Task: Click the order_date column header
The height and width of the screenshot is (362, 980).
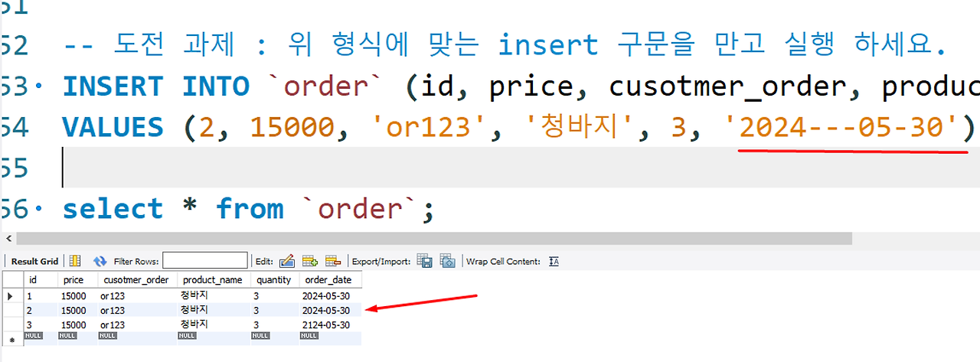Action: coord(329,280)
